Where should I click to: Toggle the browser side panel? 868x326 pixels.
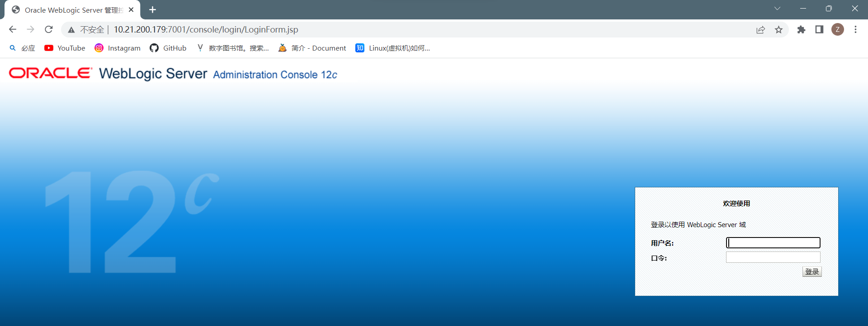(x=819, y=30)
